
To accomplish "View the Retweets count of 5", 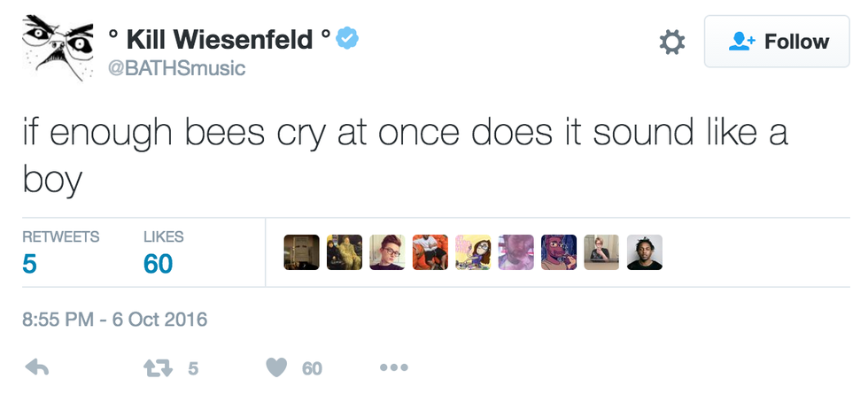I will (x=30, y=264).
